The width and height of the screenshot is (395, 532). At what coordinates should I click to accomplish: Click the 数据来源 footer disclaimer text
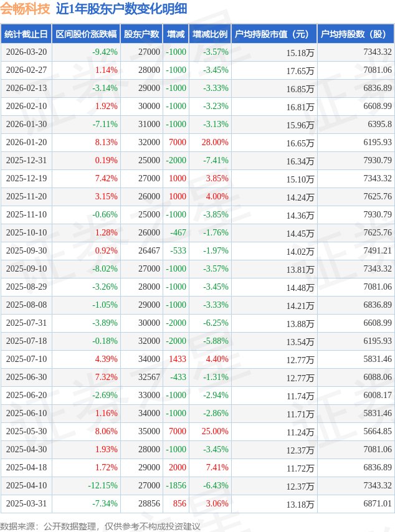coord(100,526)
